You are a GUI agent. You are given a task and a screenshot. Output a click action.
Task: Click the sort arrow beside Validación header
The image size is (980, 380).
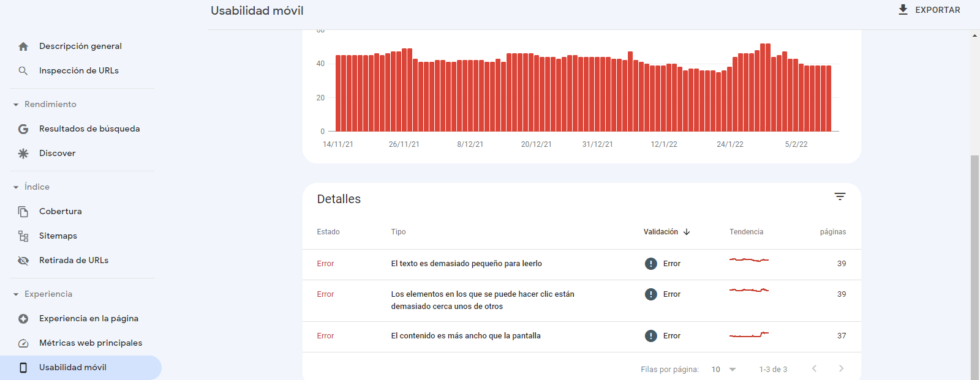pos(687,232)
